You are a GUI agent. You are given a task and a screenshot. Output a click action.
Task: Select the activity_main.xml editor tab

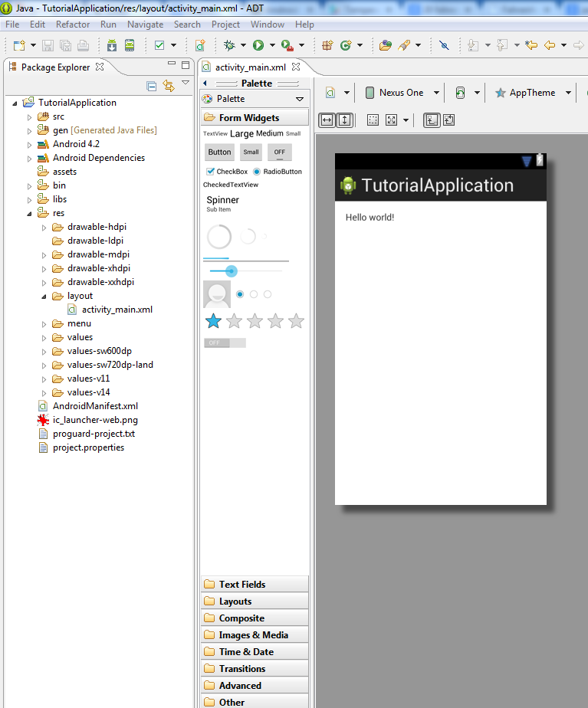pyautogui.click(x=251, y=67)
